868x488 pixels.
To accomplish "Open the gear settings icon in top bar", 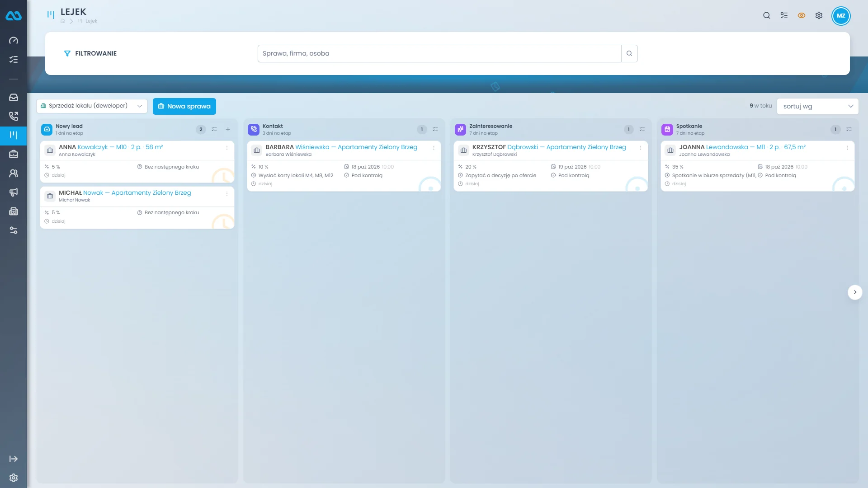I will (819, 15).
